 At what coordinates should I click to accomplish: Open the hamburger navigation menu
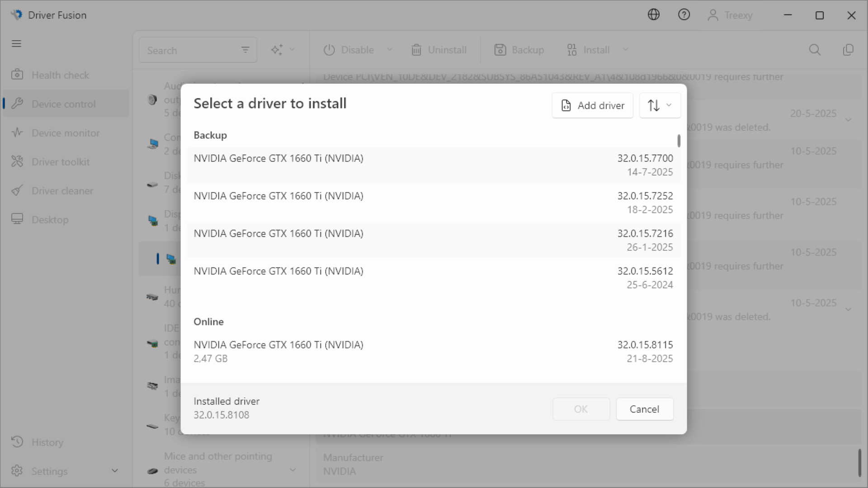(16, 43)
